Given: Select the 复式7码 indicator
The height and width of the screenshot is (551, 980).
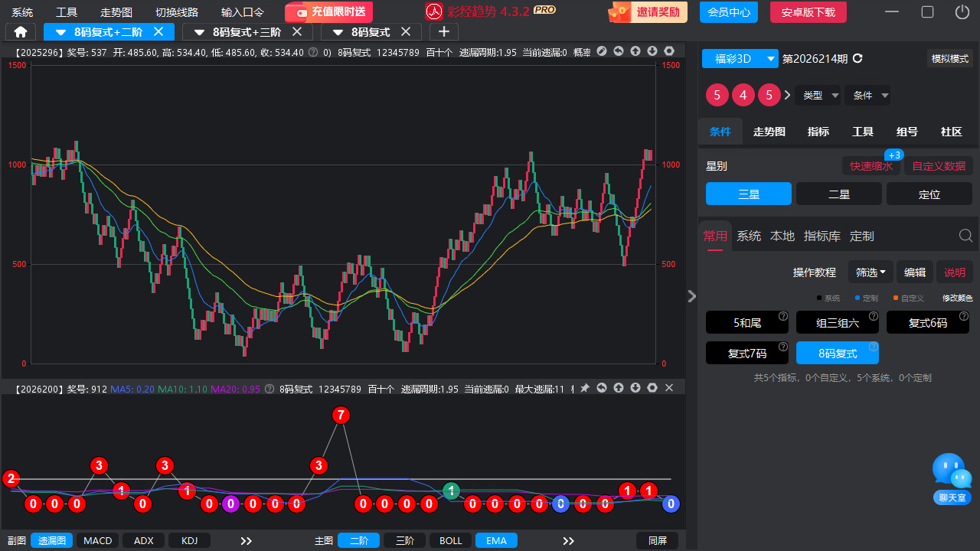Looking at the screenshot, I should 747,353.
